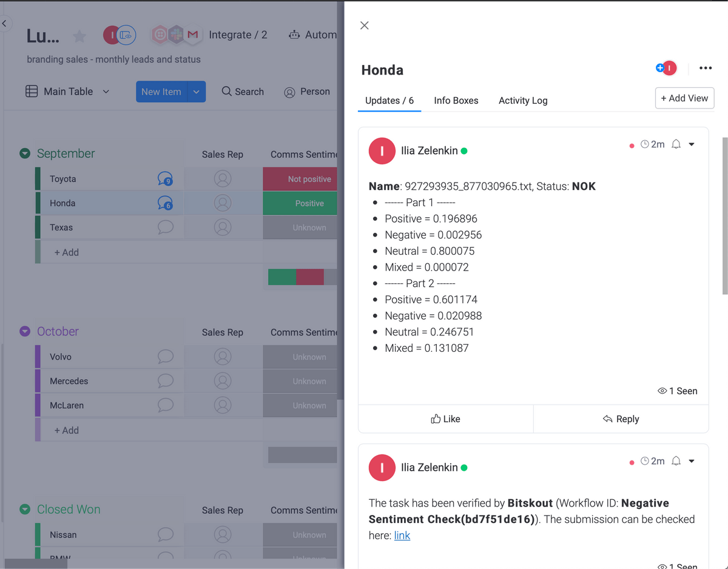728x569 pixels.
Task: Click the Add View button
Action: tap(684, 98)
